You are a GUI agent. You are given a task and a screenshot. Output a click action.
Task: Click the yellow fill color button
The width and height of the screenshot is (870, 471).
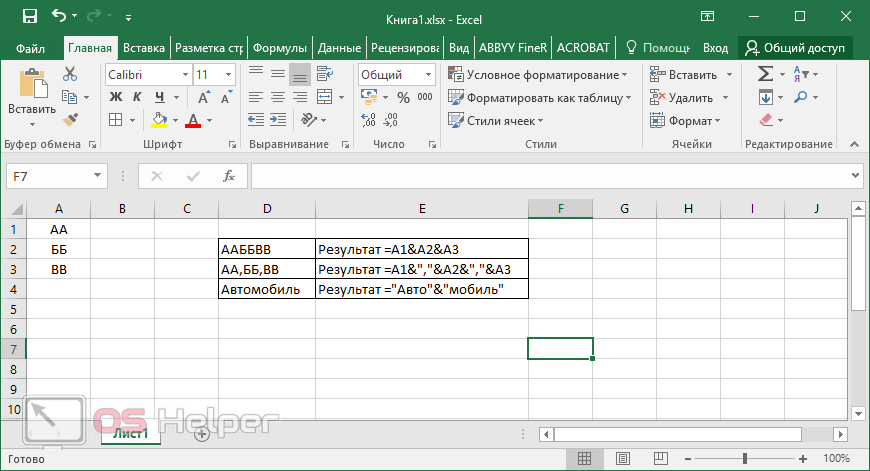coord(159,120)
